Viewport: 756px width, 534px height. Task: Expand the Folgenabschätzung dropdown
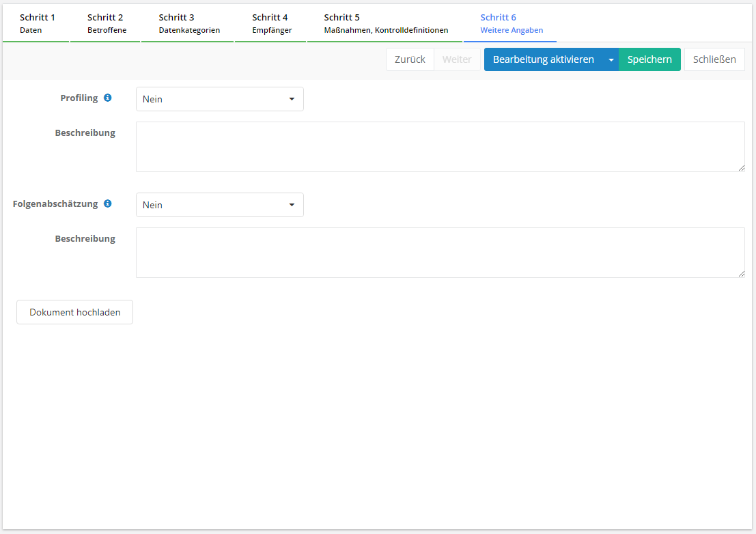click(219, 205)
